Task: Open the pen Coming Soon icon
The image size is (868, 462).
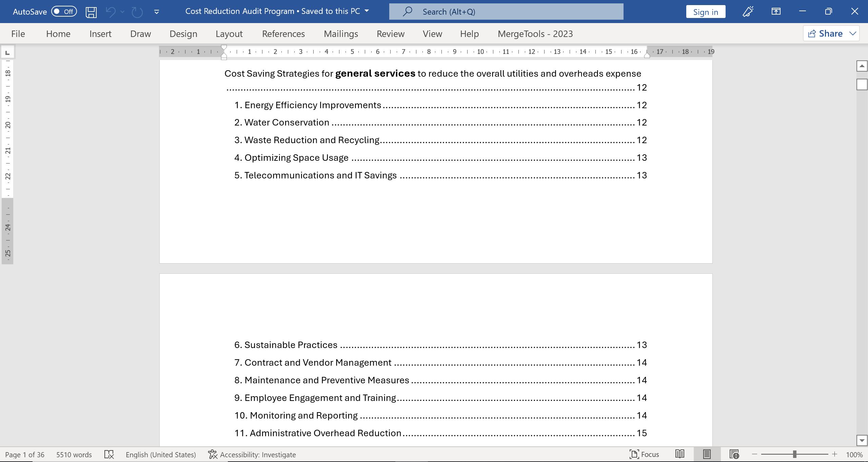Action: [748, 12]
